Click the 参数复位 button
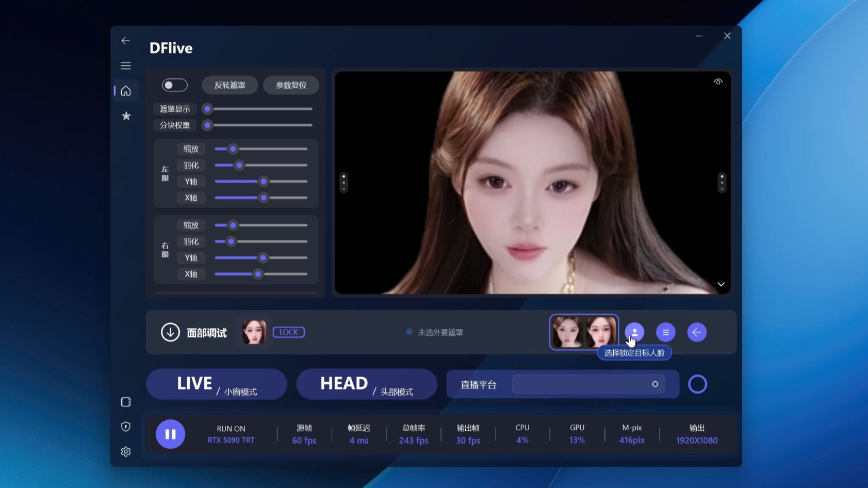Viewport: 868px width, 488px height. 291,85
